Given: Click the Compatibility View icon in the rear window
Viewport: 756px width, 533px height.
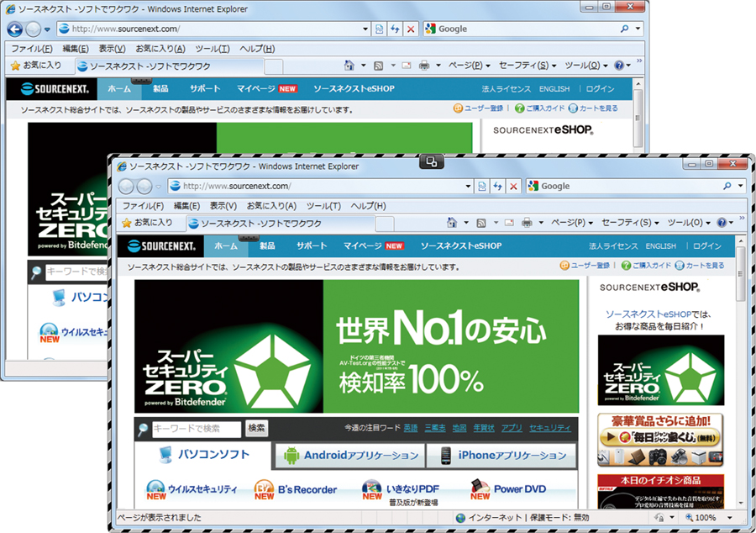Looking at the screenshot, I should 380,29.
